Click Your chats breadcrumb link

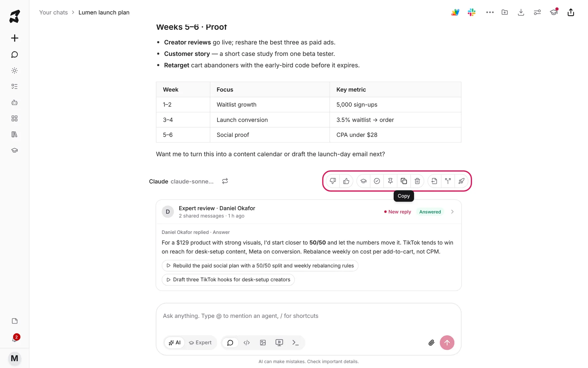(x=54, y=12)
